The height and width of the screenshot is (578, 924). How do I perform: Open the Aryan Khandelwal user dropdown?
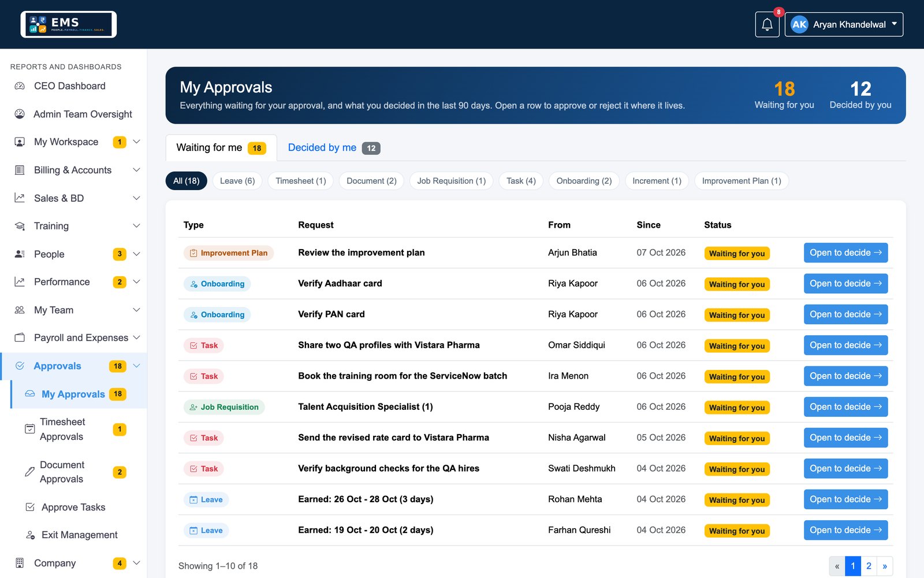844,24
